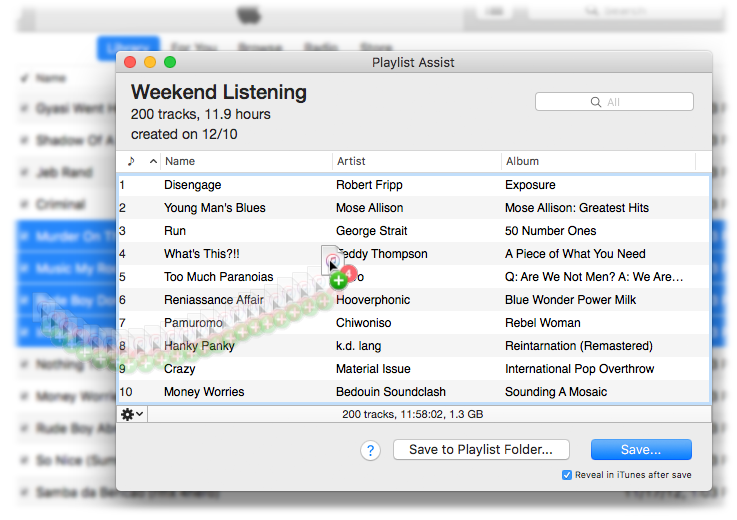Screen dimensions: 737x520
Task: Click artist Material Issue
Action: (373, 369)
